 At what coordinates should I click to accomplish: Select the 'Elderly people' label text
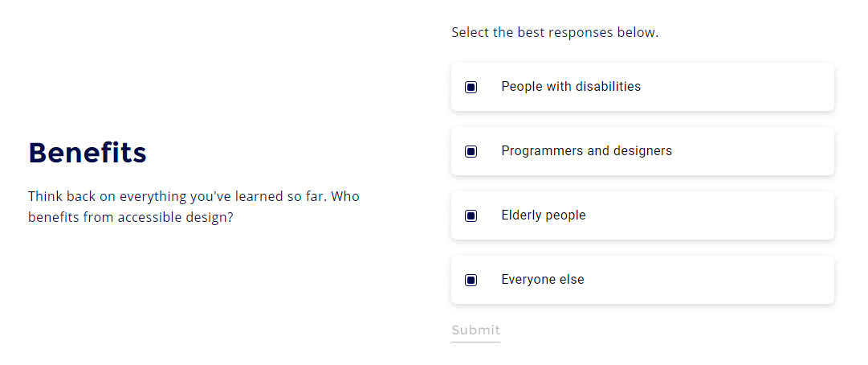pos(543,215)
